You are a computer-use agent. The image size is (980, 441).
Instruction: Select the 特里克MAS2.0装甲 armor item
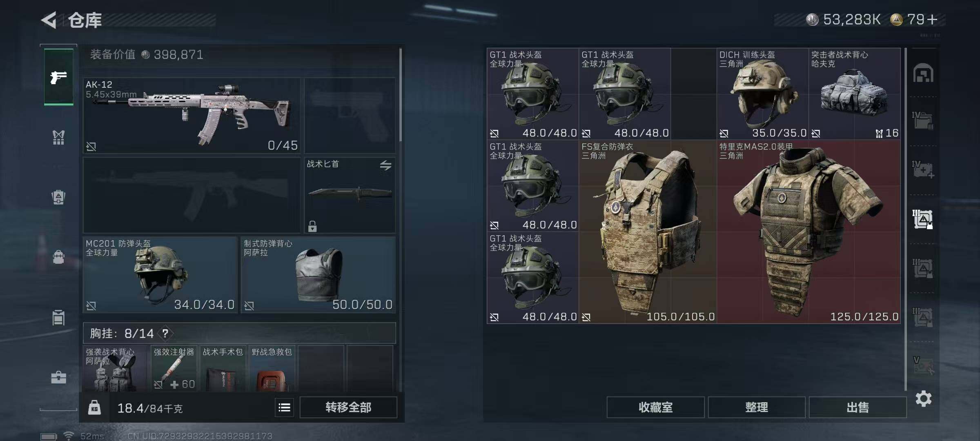coord(808,232)
